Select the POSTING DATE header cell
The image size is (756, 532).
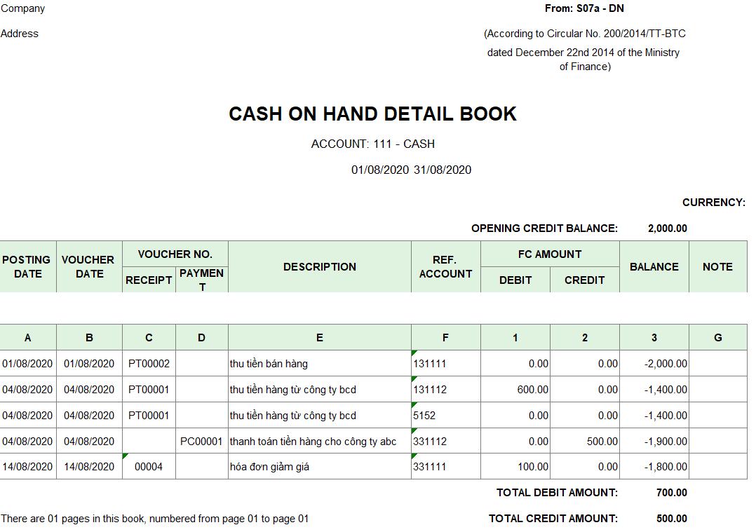(x=27, y=267)
